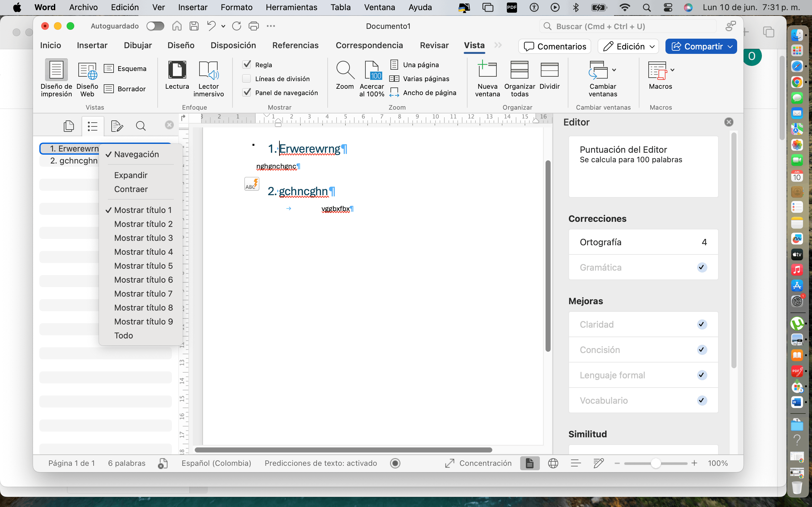Click the Comentarios button
Image resolution: width=812 pixels, height=507 pixels.
(555, 46)
